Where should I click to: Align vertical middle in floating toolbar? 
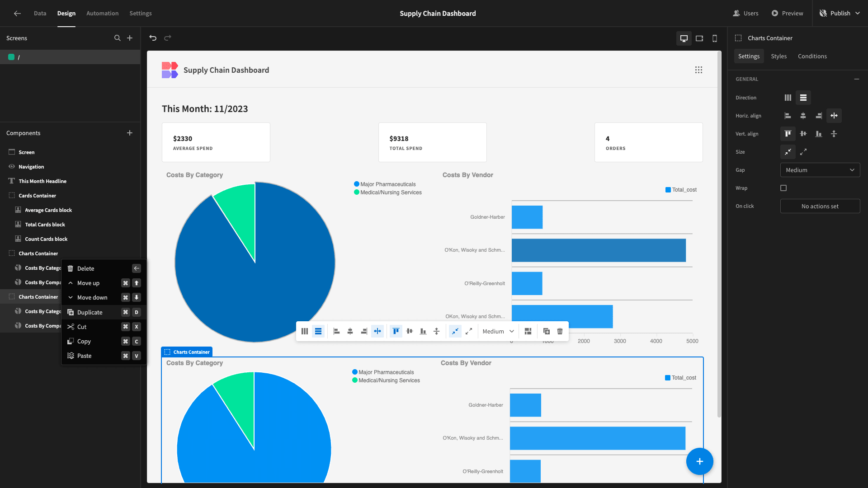coord(410,331)
